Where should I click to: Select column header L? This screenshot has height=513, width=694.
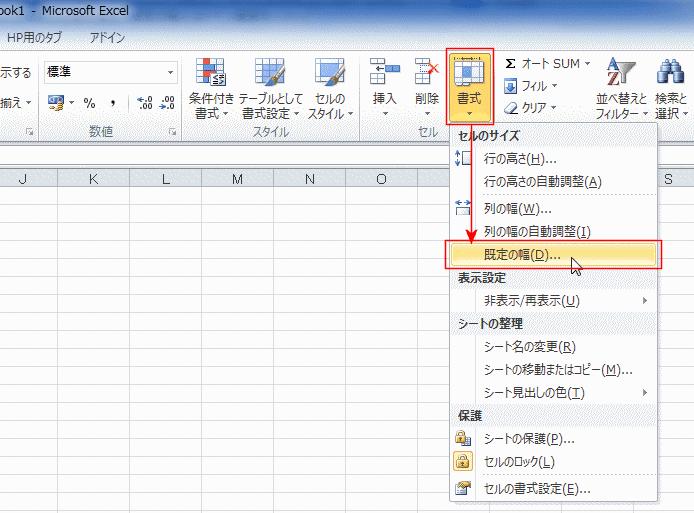pos(166,179)
